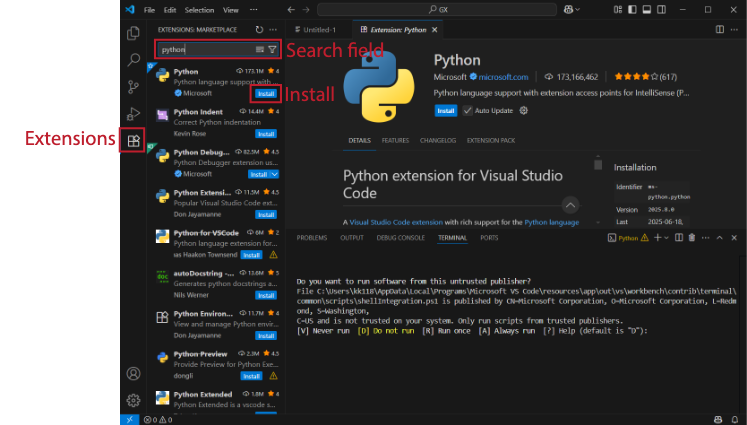747x425 pixels.
Task: Open Python Debugger install dropdown arrow
Action: tap(275, 174)
